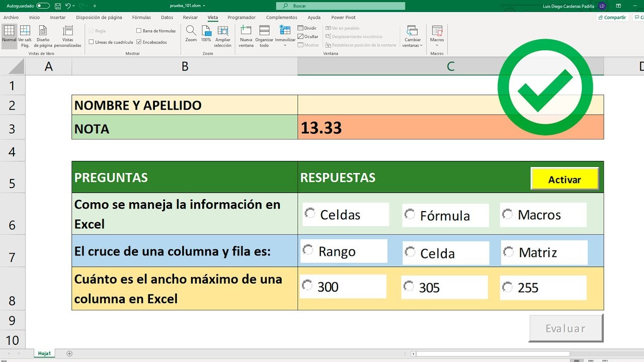
Task: Select the Celdas radio option
Action: click(x=309, y=213)
